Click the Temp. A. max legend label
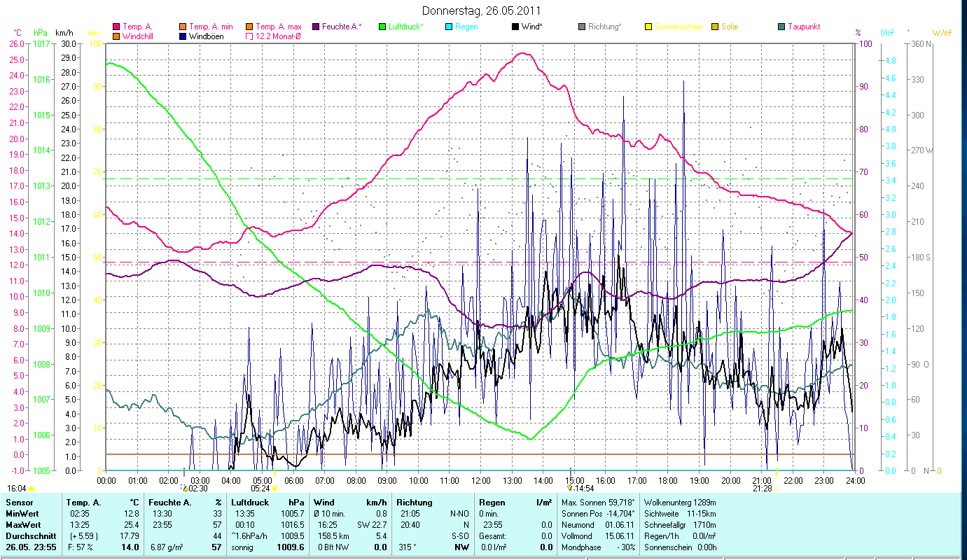Viewport: 967px width, 560px height. pyautogui.click(x=279, y=27)
